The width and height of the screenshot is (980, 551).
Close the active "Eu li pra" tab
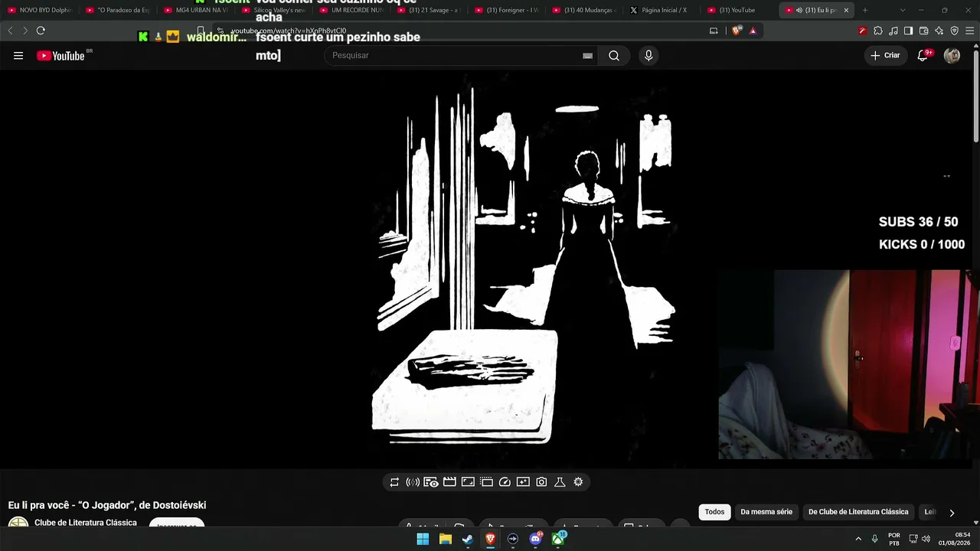pyautogui.click(x=846, y=10)
